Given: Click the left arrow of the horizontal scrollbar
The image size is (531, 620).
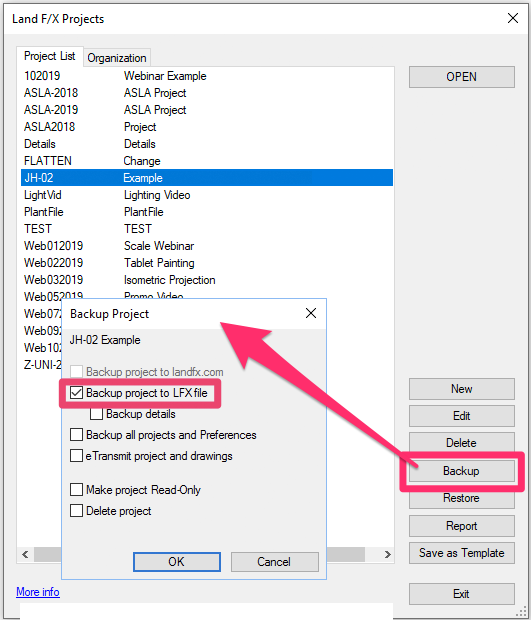Looking at the screenshot, I should click(25, 554).
